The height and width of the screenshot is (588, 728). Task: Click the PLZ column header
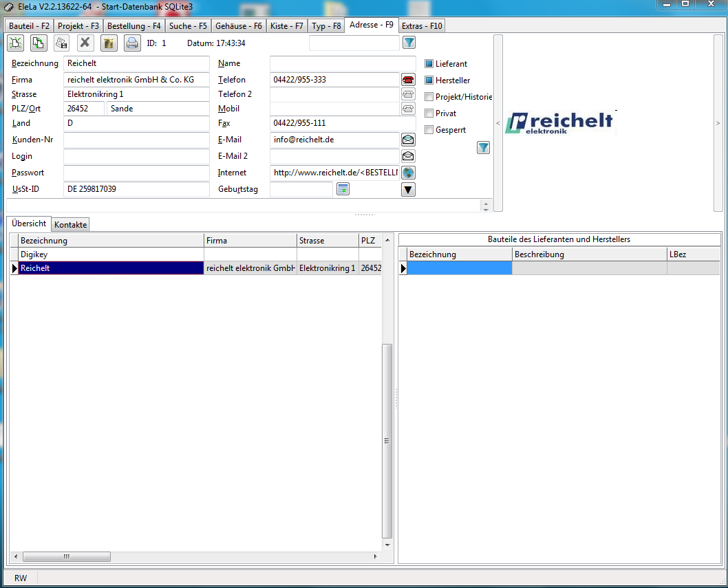tap(370, 241)
